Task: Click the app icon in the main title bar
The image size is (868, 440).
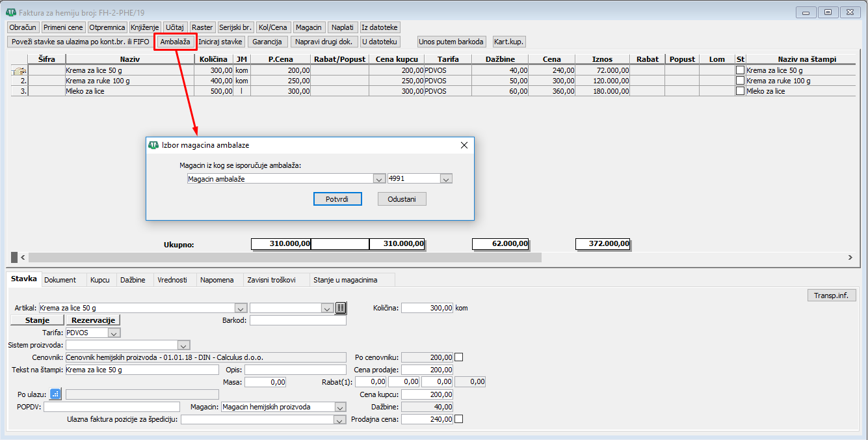Action: pyautogui.click(x=11, y=12)
